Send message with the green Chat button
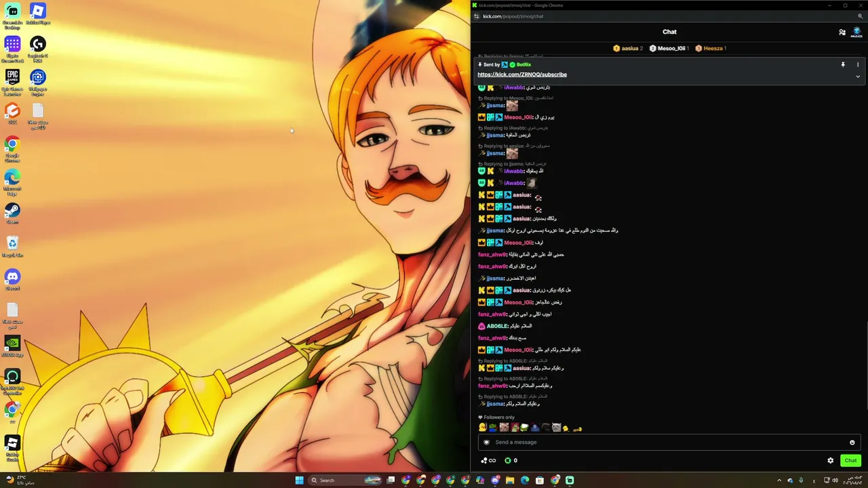The image size is (868, 488). (x=850, y=460)
